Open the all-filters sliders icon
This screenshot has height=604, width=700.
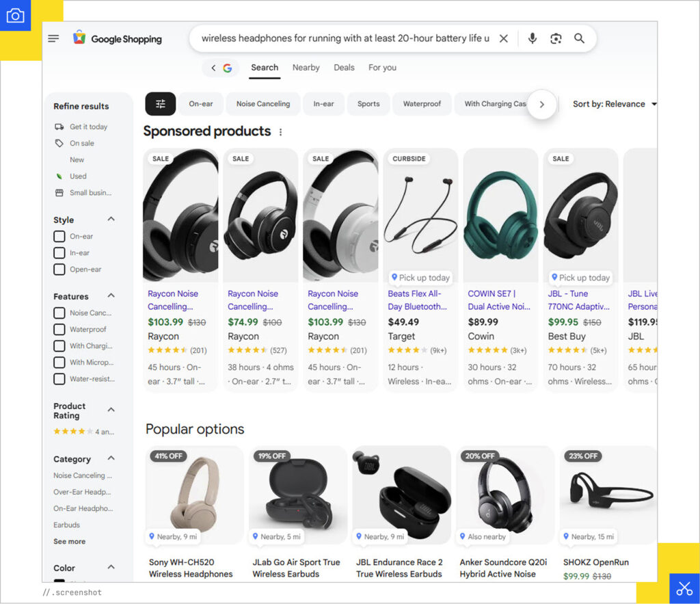tap(160, 103)
